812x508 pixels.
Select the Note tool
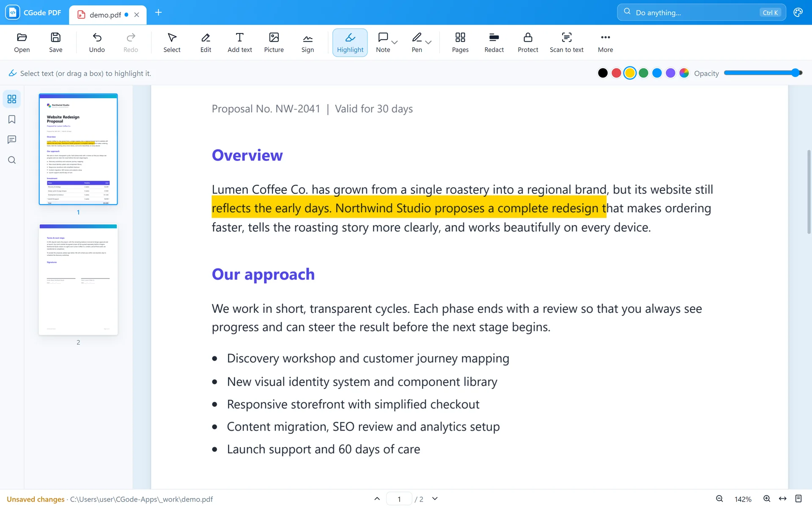click(x=383, y=43)
